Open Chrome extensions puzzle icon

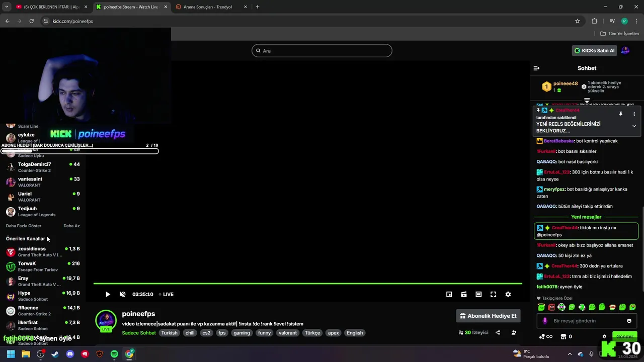(x=594, y=21)
